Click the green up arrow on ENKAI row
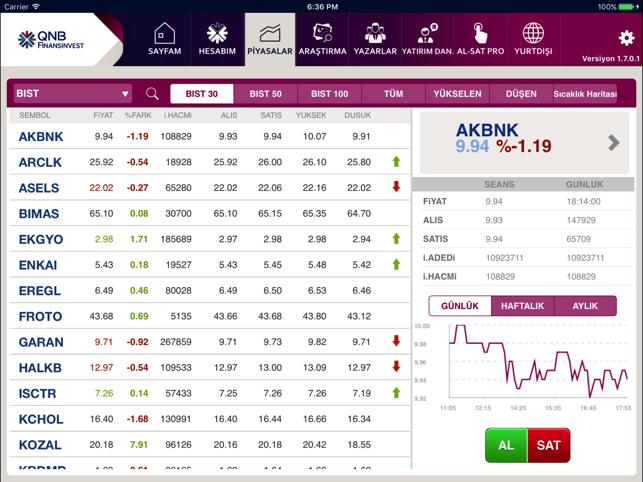643x482 pixels. point(396,264)
